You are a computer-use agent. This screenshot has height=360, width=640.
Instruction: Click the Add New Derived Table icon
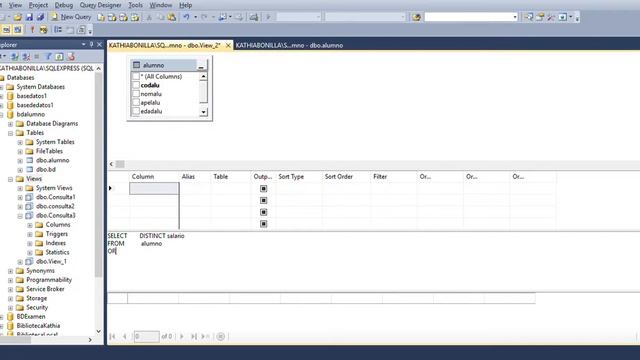pos(81,30)
